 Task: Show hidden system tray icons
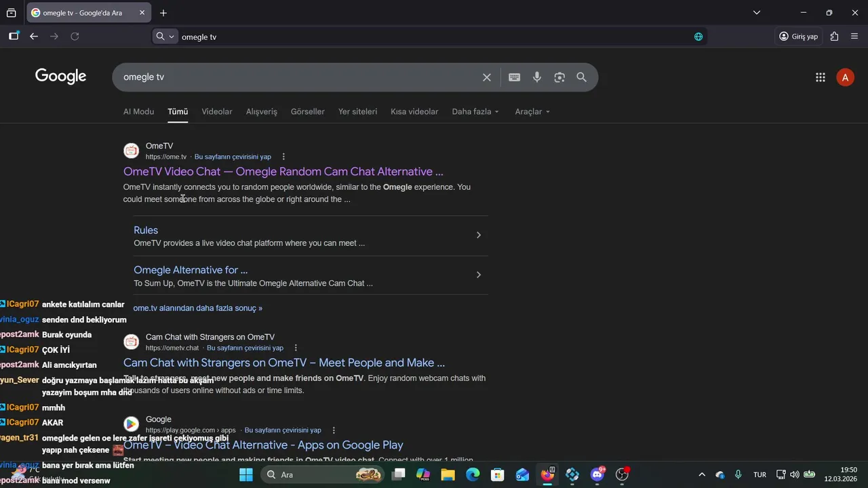pos(702,474)
